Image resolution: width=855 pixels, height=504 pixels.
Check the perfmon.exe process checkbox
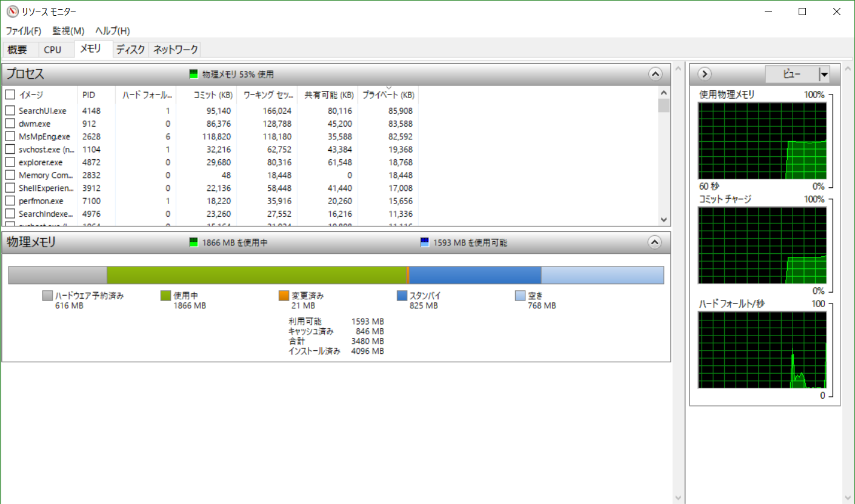coord(10,201)
